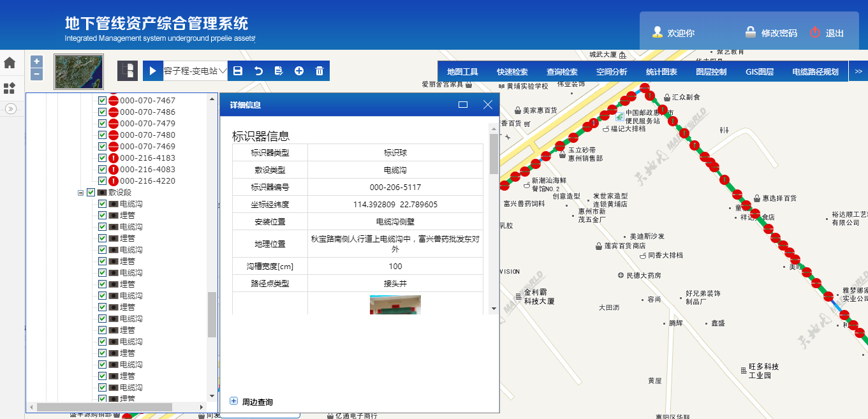Viewport: 868px width, 419px height.
Task: Click the minimap thumbnail near the top left
Action: 78,71
